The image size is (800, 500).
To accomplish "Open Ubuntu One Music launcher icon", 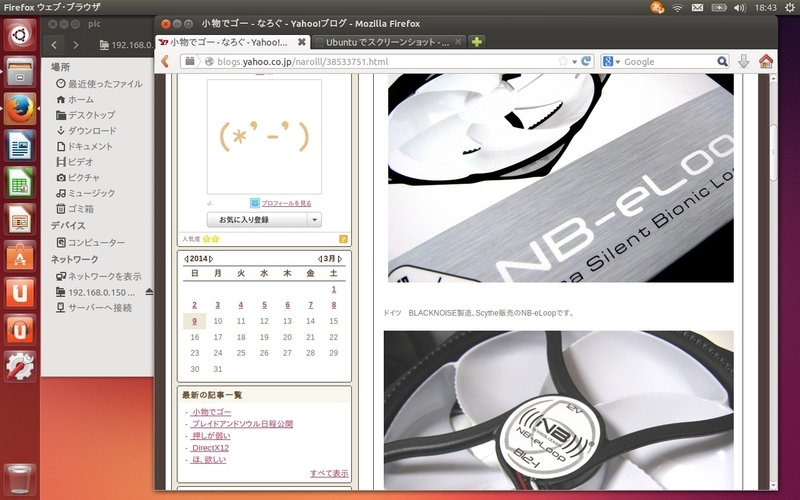I will [x=20, y=330].
